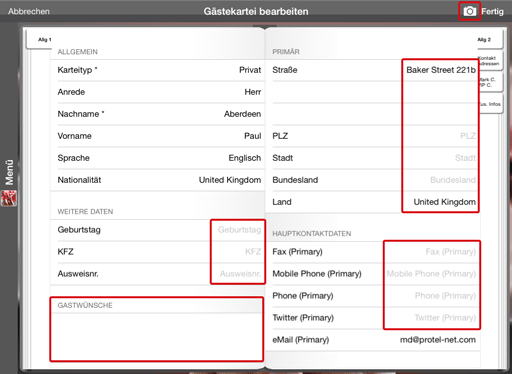Click inside the Gastwünsche text area

157,337
